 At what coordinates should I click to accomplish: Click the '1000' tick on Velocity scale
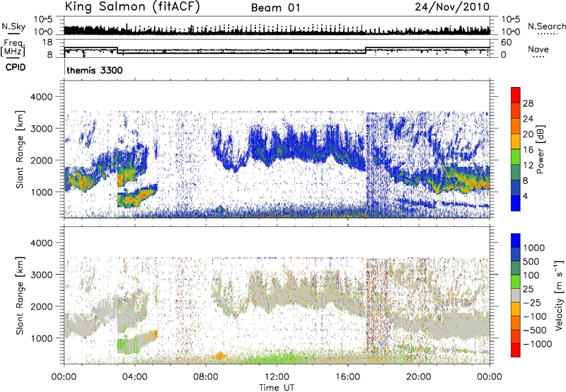pos(534,248)
